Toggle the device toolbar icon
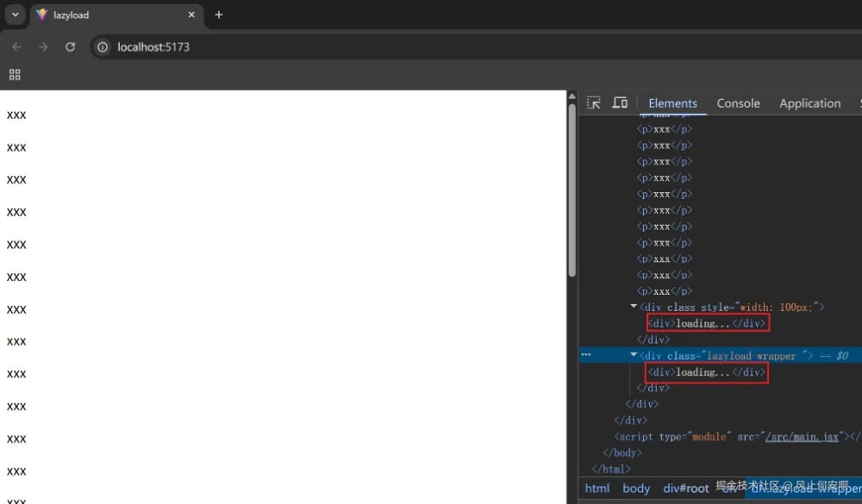Viewport: 862px width, 504px height. (620, 103)
